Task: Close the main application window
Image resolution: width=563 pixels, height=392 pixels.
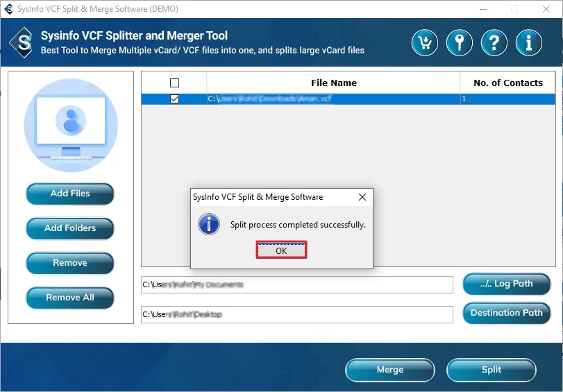Action: 546,9
